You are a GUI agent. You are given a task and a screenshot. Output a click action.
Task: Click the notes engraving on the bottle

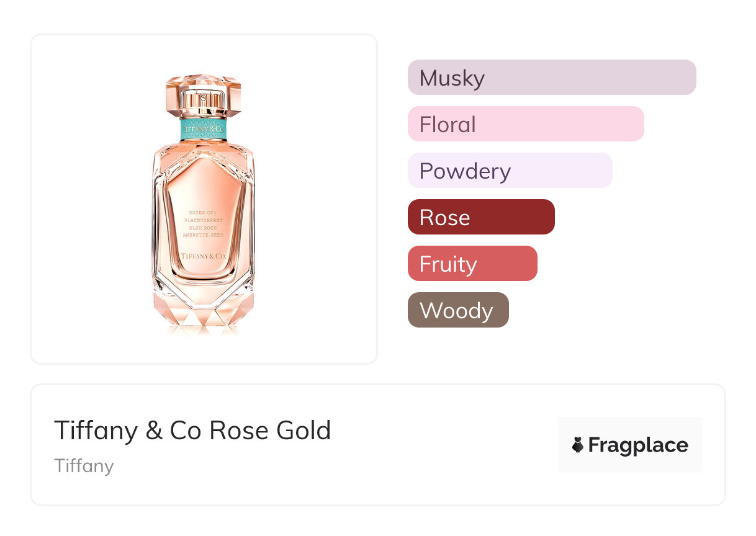point(203,224)
